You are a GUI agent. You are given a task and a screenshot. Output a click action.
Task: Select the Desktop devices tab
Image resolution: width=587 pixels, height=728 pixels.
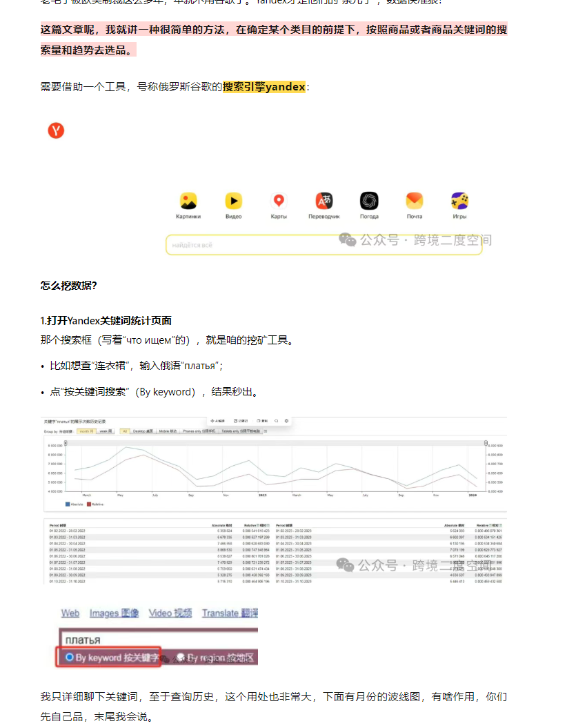point(143,431)
